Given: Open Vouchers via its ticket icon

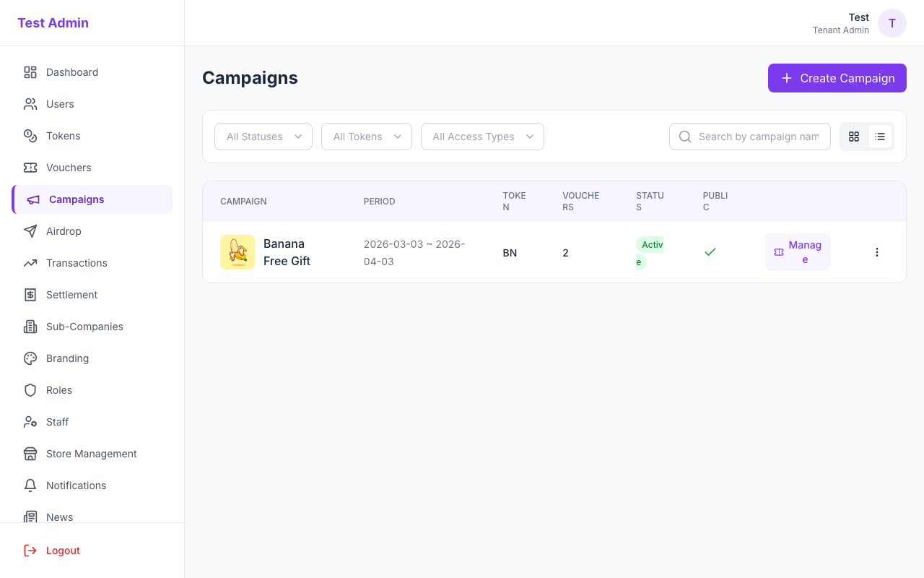Looking at the screenshot, I should click(30, 168).
